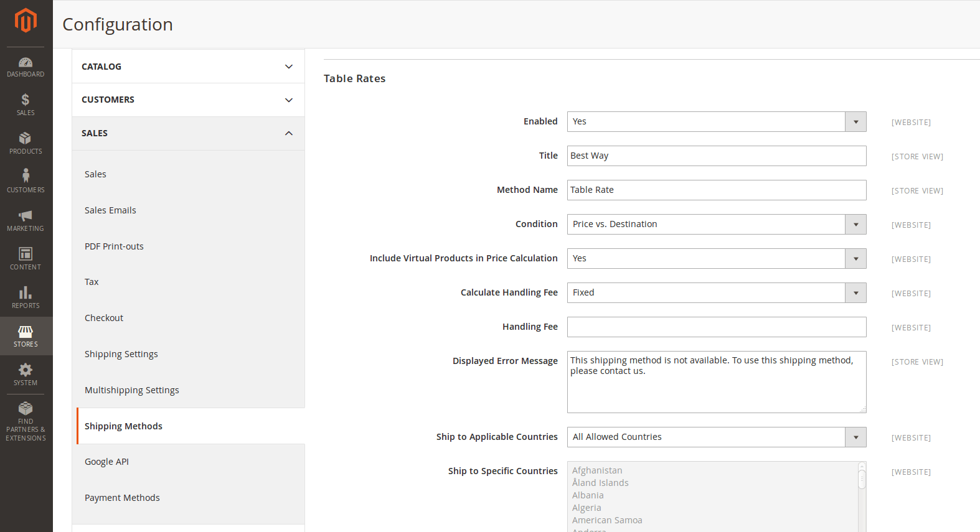The width and height of the screenshot is (980, 532).
Task: Click the error message textarea resize grip
Action: (863, 409)
